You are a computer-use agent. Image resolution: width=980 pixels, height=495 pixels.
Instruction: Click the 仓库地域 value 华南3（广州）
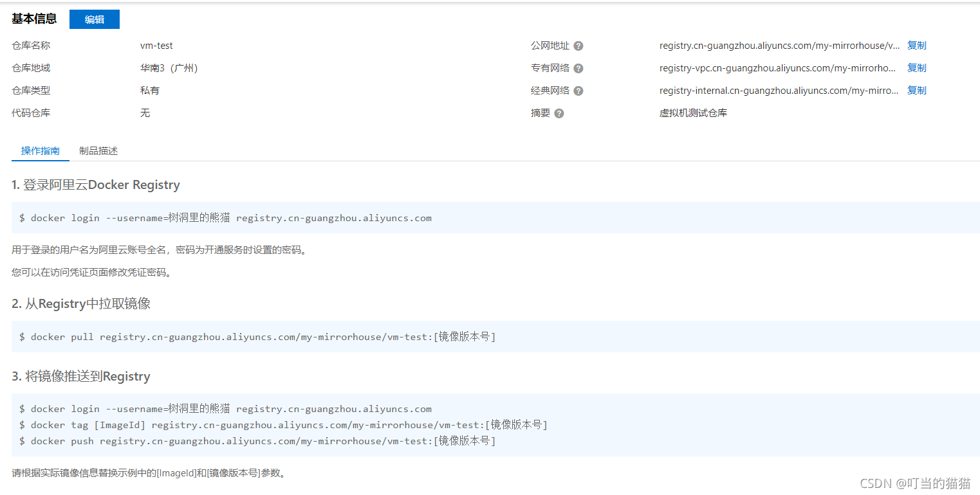169,68
